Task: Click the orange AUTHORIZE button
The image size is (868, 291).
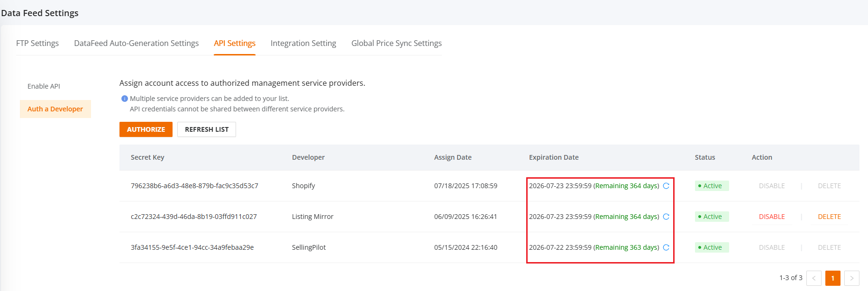Action: [x=146, y=129]
